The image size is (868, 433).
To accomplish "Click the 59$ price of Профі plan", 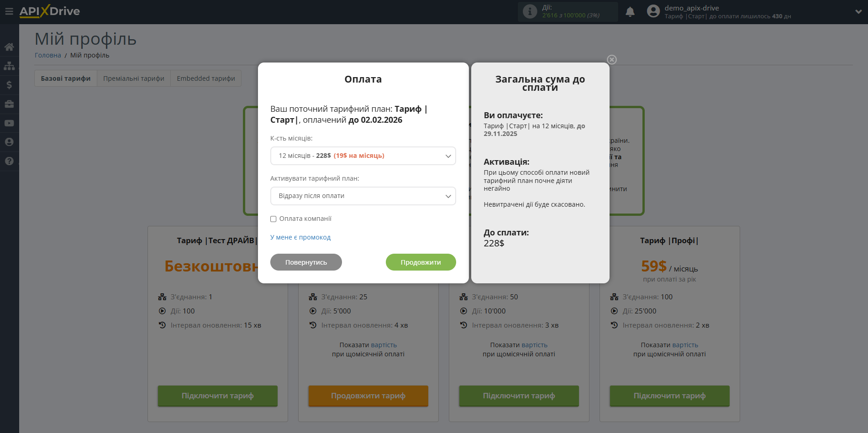I will 654,266.
